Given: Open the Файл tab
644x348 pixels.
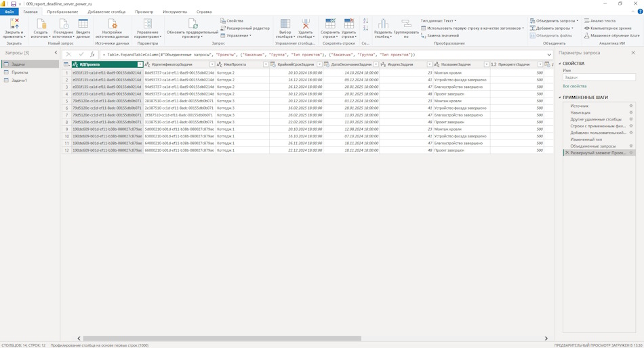Looking at the screenshot, I should [x=9, y=12].
